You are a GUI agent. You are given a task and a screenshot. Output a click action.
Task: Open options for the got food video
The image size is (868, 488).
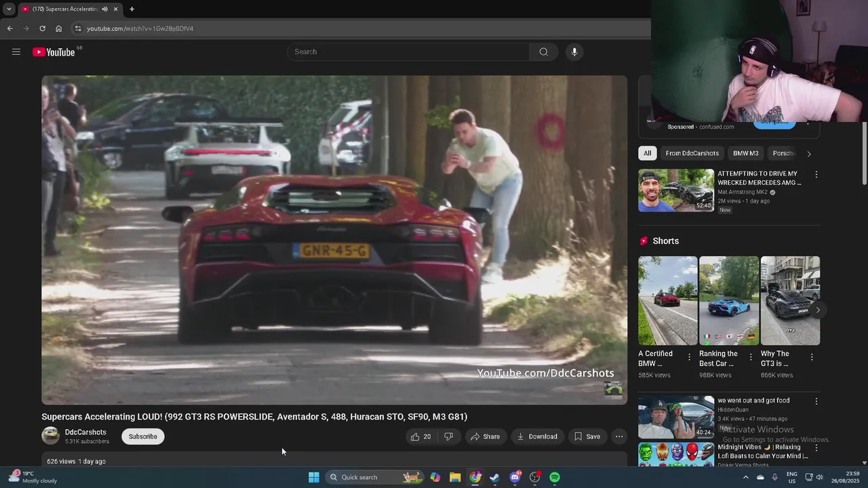coord(816,401)
